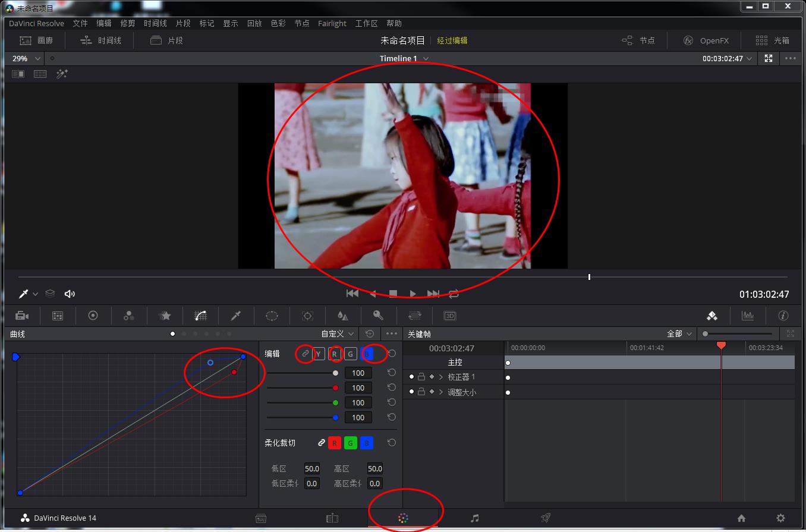Screen dimensions: 806x532
Task: Toggle auto keyframe diamond for 调整大小
Action: 432,392
